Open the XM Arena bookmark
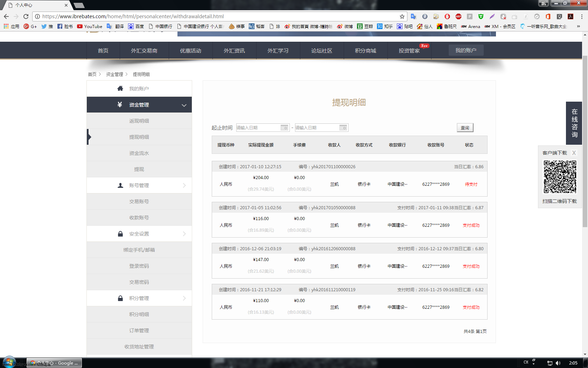 tap(470, 26)
